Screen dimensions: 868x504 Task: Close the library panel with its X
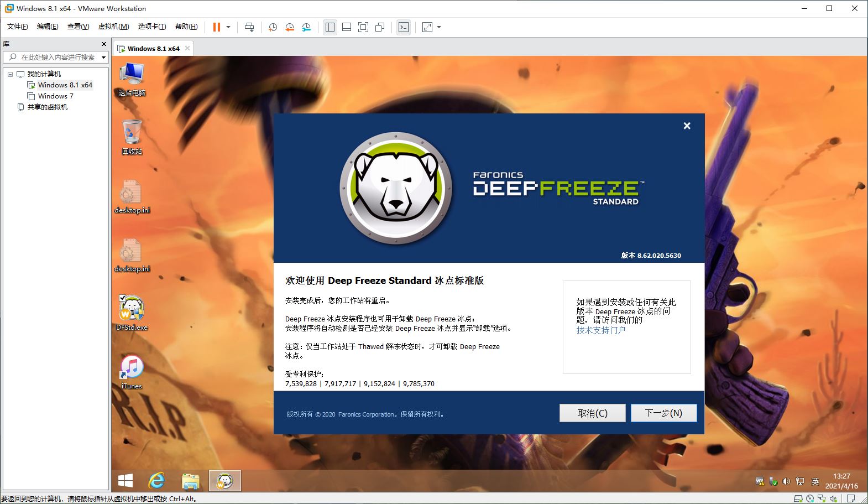point(103,44)
